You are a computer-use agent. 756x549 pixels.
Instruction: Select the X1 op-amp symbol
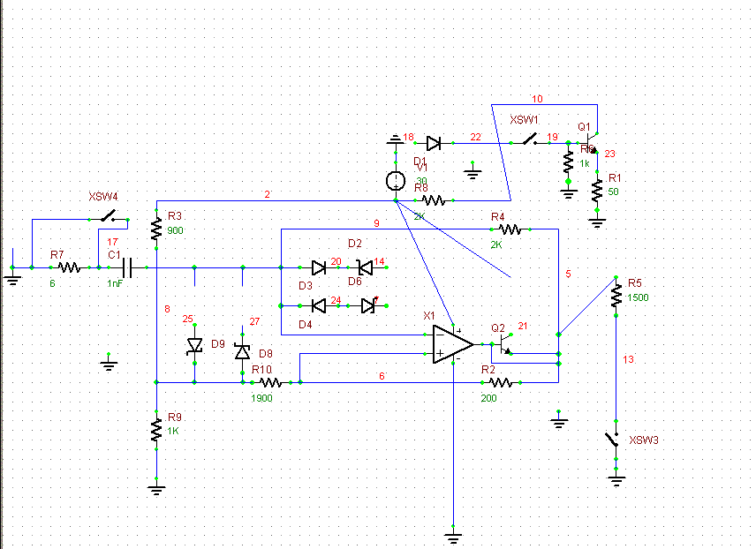452,344
